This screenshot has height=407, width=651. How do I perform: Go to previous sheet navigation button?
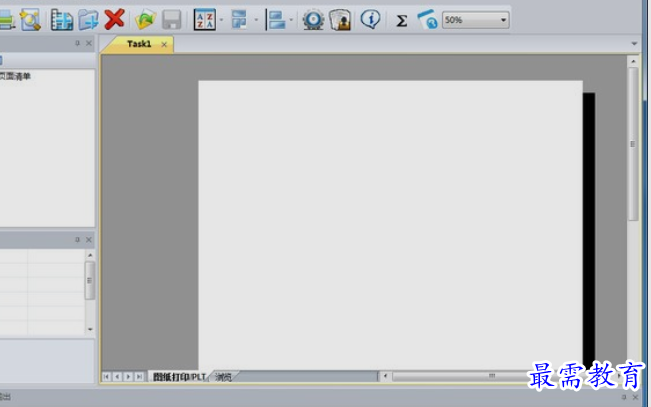[117, 377]
